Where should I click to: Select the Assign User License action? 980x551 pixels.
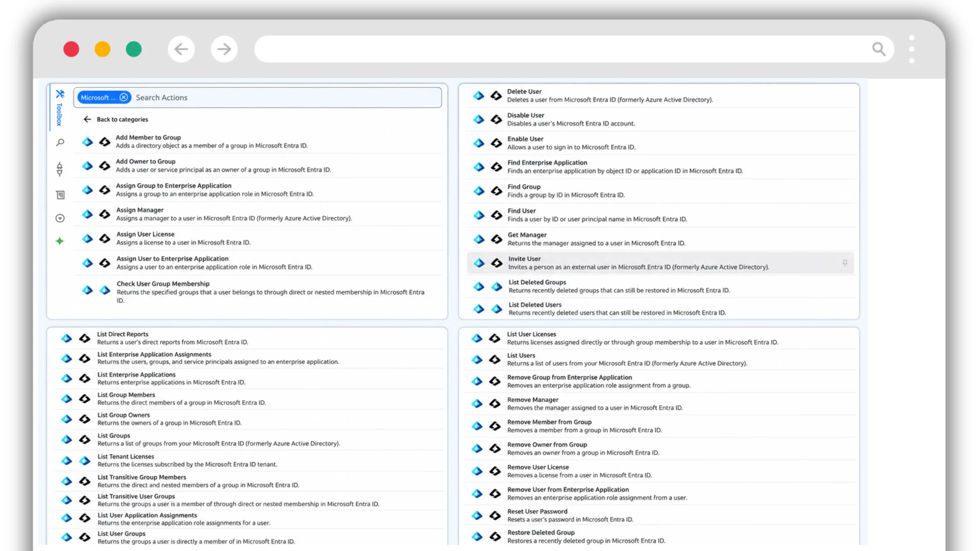click(258, 238)
